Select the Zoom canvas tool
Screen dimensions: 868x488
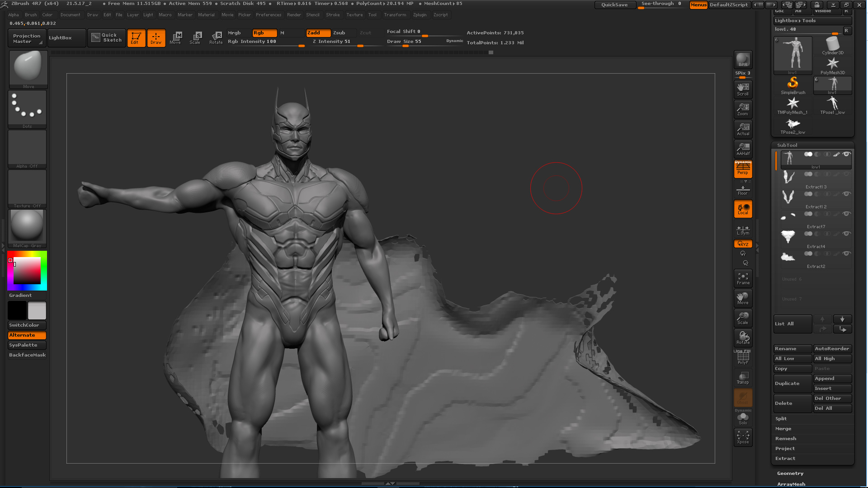(743, 109)
